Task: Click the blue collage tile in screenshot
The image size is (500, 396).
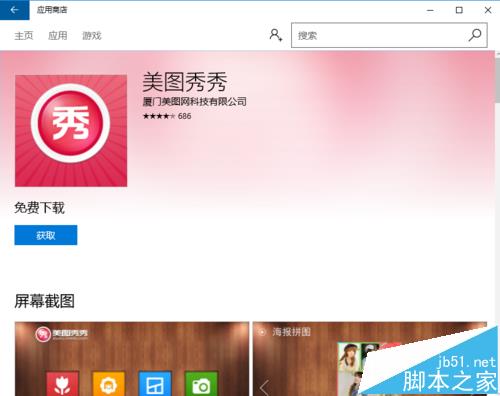Action: coord(155,383)
